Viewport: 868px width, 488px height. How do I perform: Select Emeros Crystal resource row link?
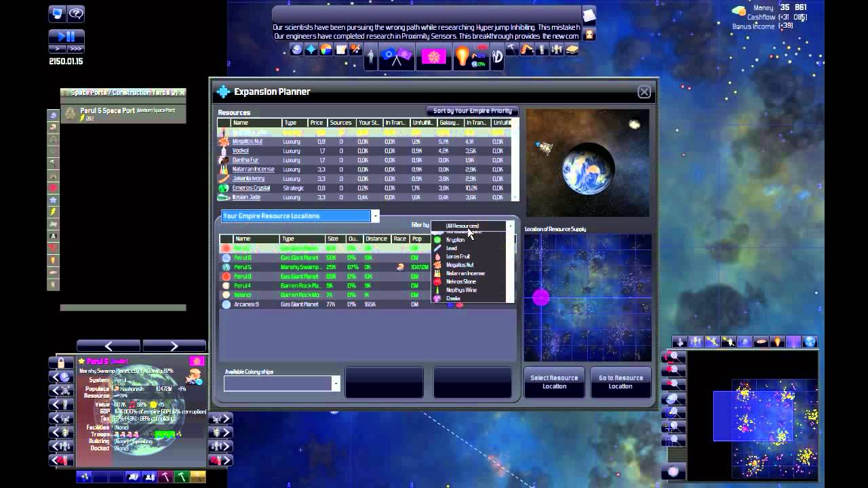point(252,188)
